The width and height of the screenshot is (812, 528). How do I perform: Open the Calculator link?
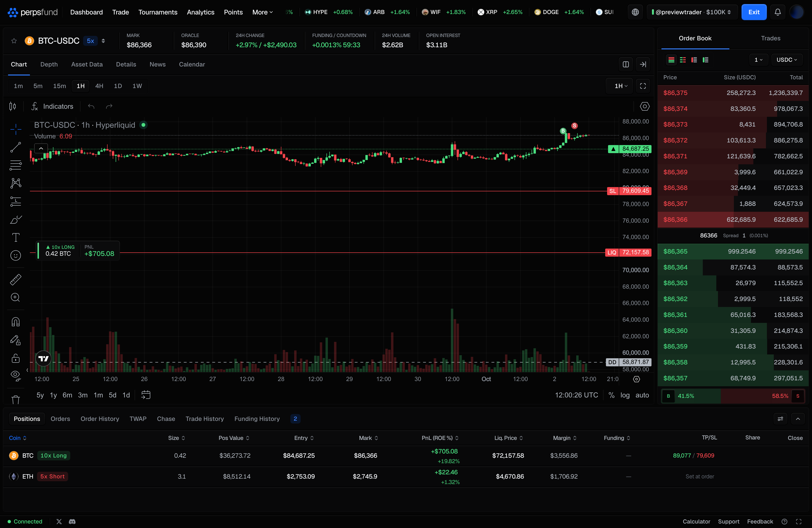(696, 522)
